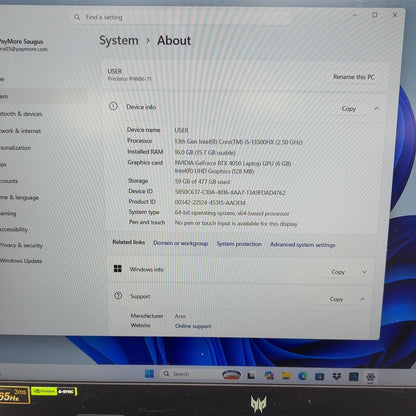416x416 pixels.
Task: Click the Rename this PC button
Action: coord(354,77)
